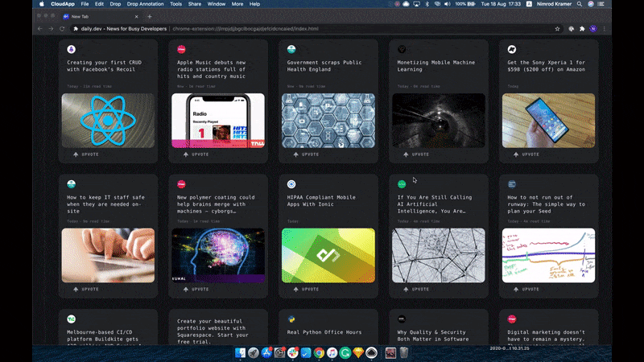Viewport: 644px width, 362px height.
Task: Open the Squarespace portfolio website ad text
Action: (213, 331)
